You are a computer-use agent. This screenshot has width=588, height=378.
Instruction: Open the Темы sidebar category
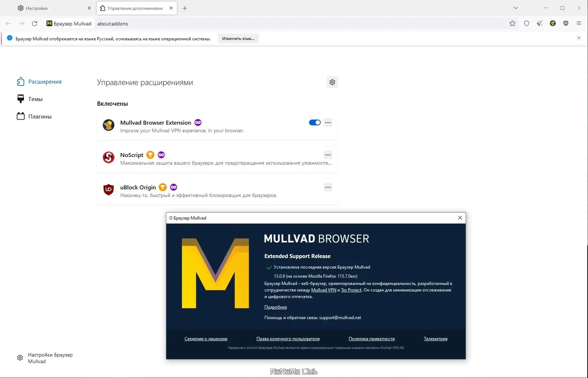point(30,99)
